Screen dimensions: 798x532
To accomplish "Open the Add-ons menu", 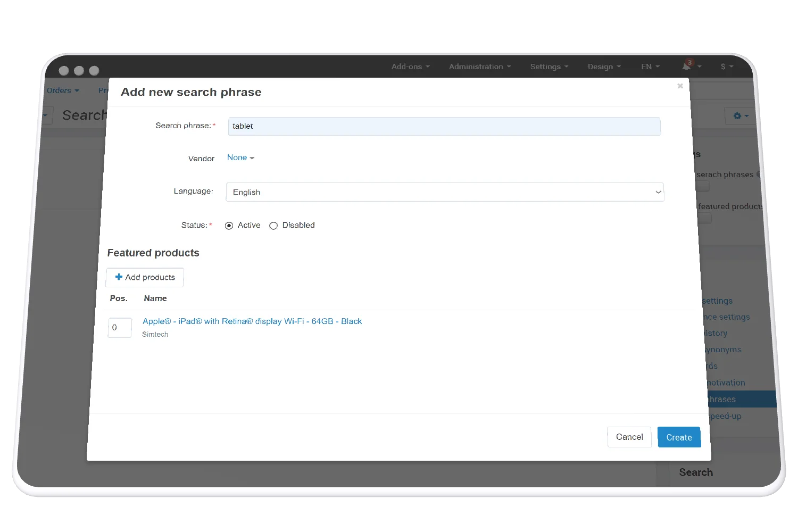I will pos(410,66).
